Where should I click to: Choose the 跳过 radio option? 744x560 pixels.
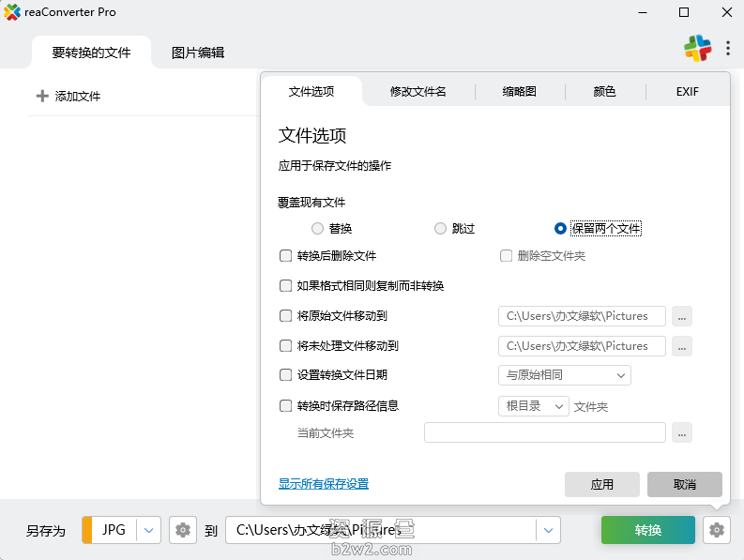coord(440,228)
